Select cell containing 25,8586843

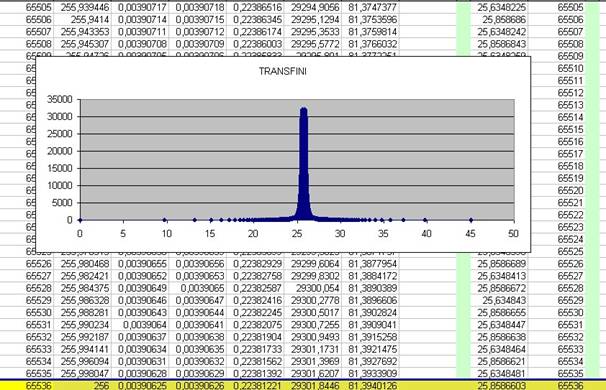click(x=499, y=44)
